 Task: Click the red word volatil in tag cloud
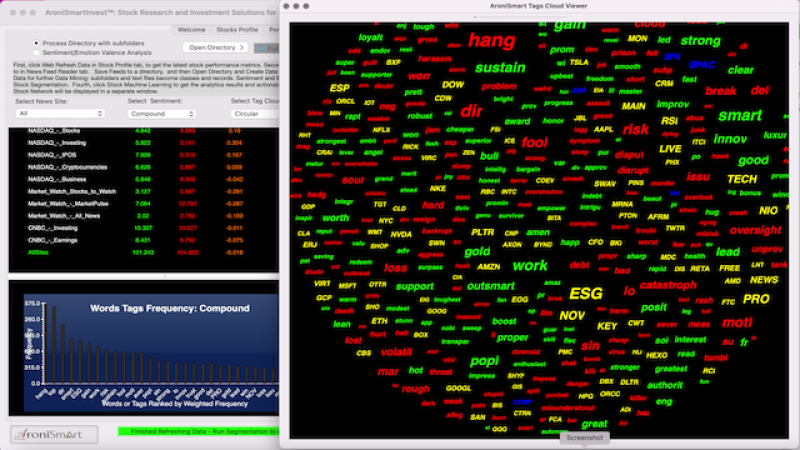[x=396, y=352]
